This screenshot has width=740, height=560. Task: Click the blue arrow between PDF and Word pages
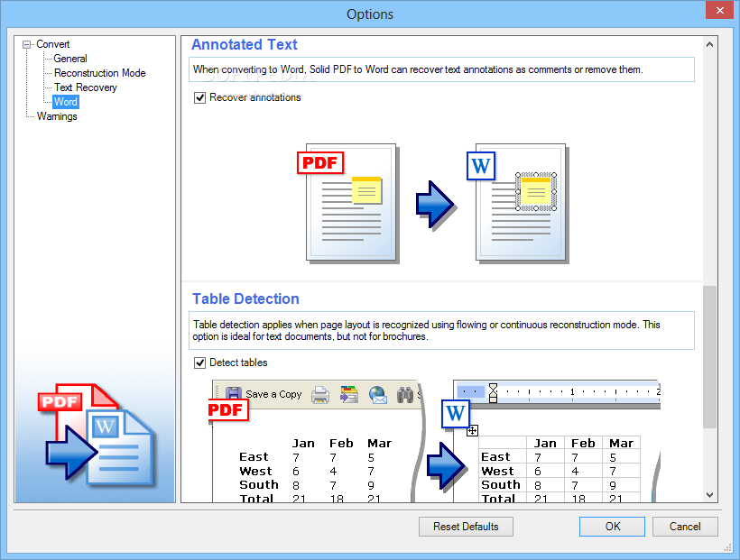(436, 206)
